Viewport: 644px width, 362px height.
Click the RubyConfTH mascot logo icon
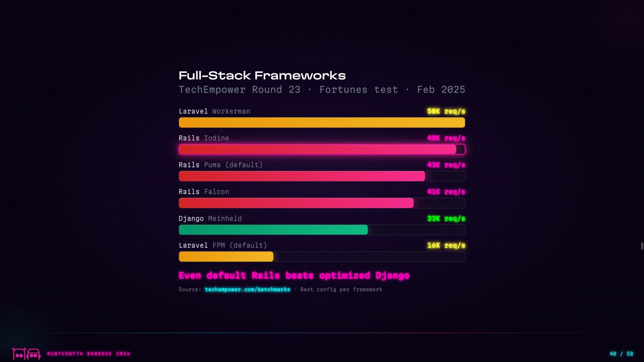[x=26, y=354]
